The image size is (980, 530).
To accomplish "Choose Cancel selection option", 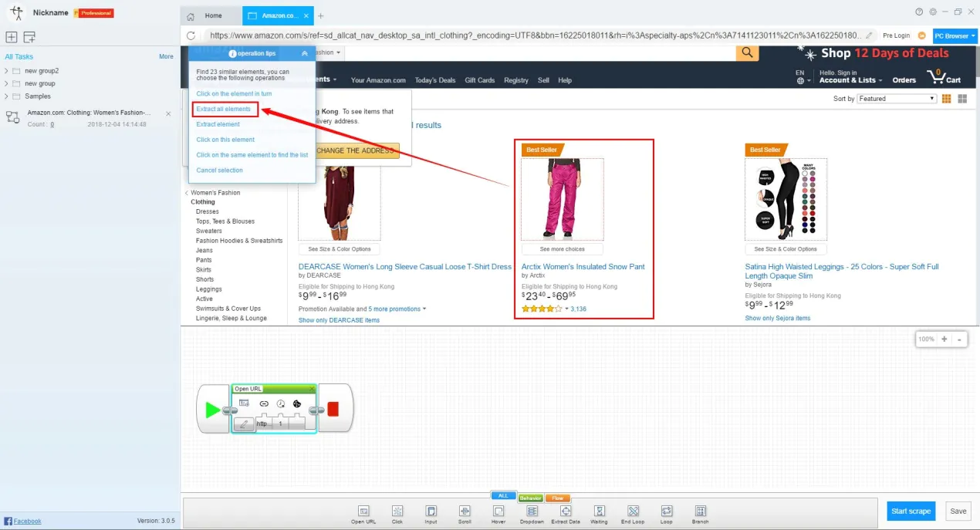I will coord(219,170).
